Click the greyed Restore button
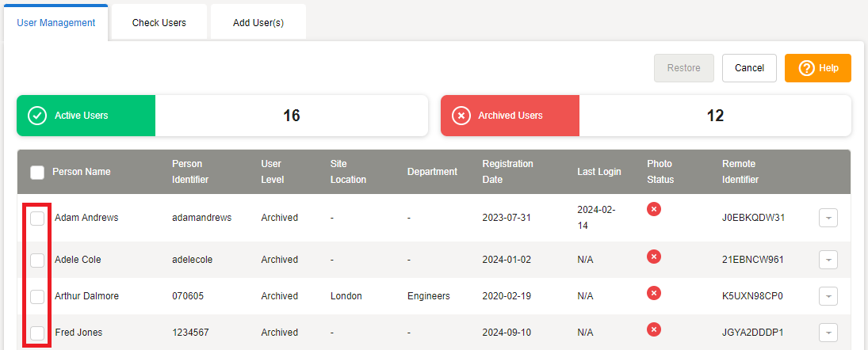Viewport: 868px width, 350px height. [683, 68]
